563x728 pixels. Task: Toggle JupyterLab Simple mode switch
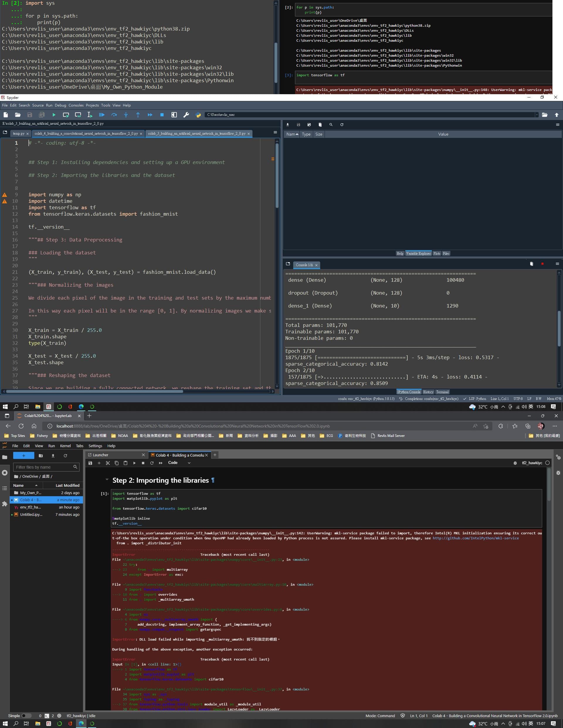click(x=26, y=716)
